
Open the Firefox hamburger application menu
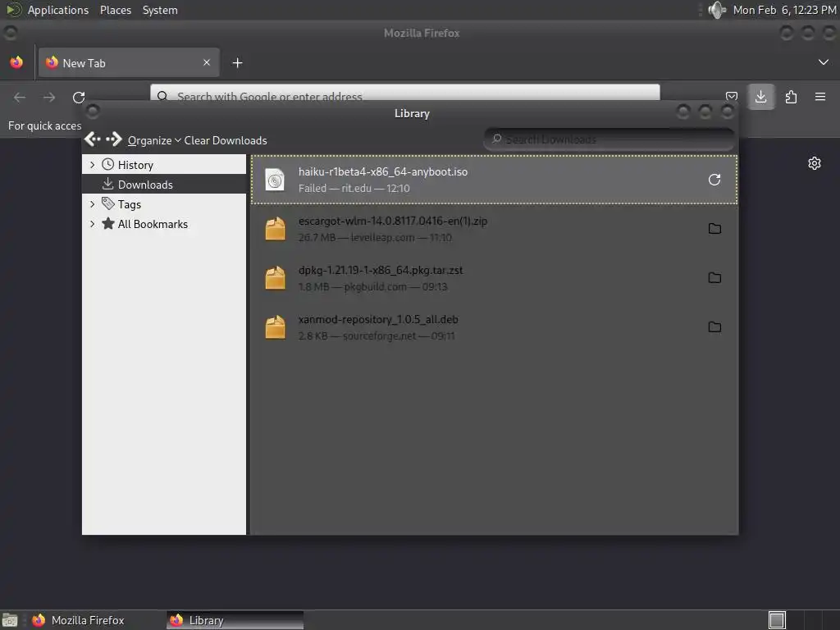(x=820, y=97)
